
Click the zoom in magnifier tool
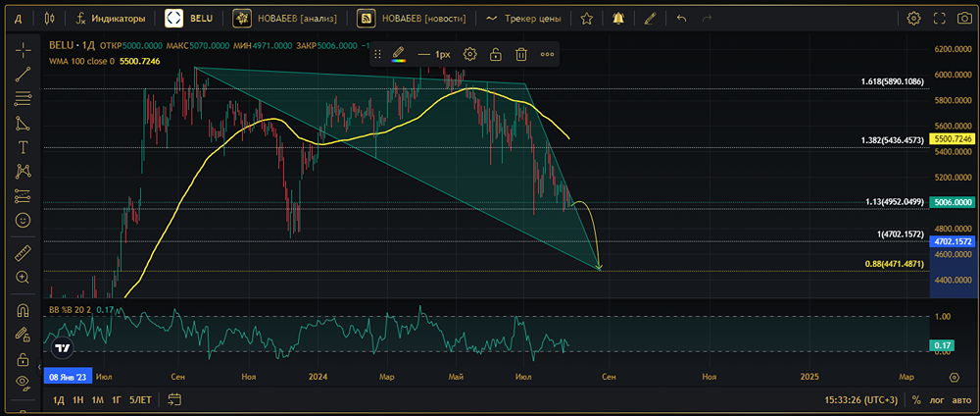tap(23, 278)
